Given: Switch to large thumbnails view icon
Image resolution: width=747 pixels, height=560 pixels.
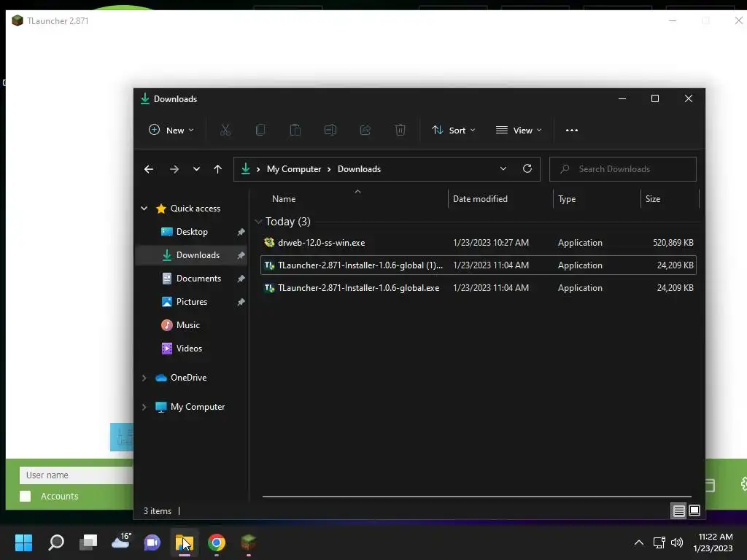Looking at the screenshot, I should point(694,511).
